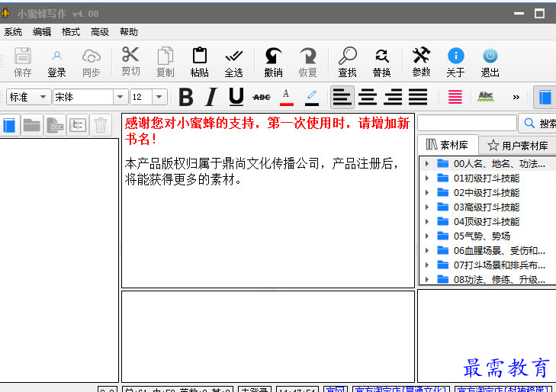Switch to the 用户素材库 tab

518,146
